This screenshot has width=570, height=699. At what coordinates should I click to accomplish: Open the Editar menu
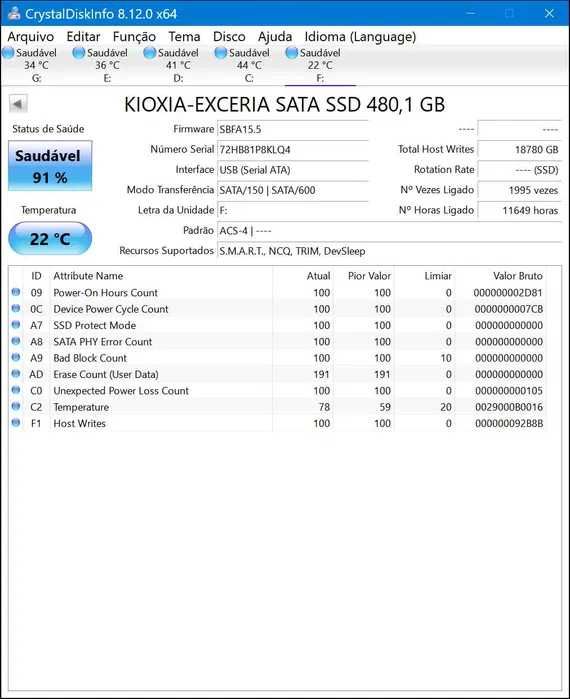83,37
